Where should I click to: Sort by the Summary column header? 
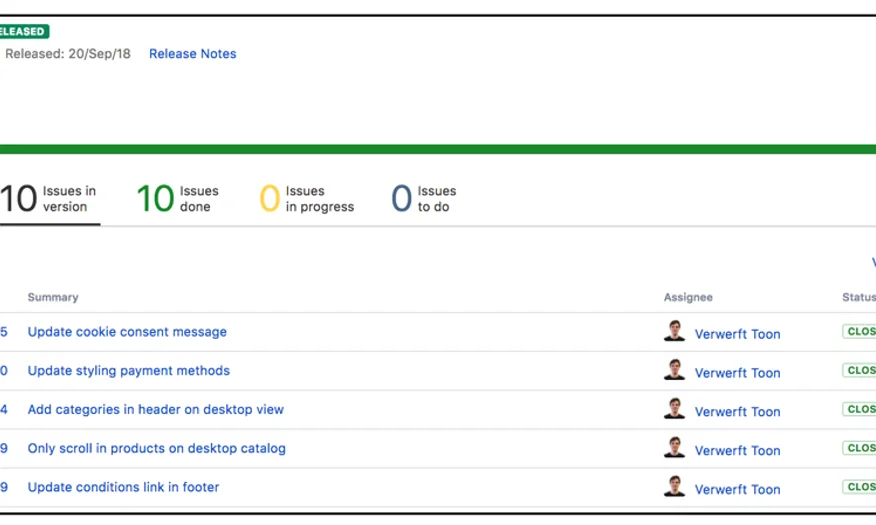53,297
